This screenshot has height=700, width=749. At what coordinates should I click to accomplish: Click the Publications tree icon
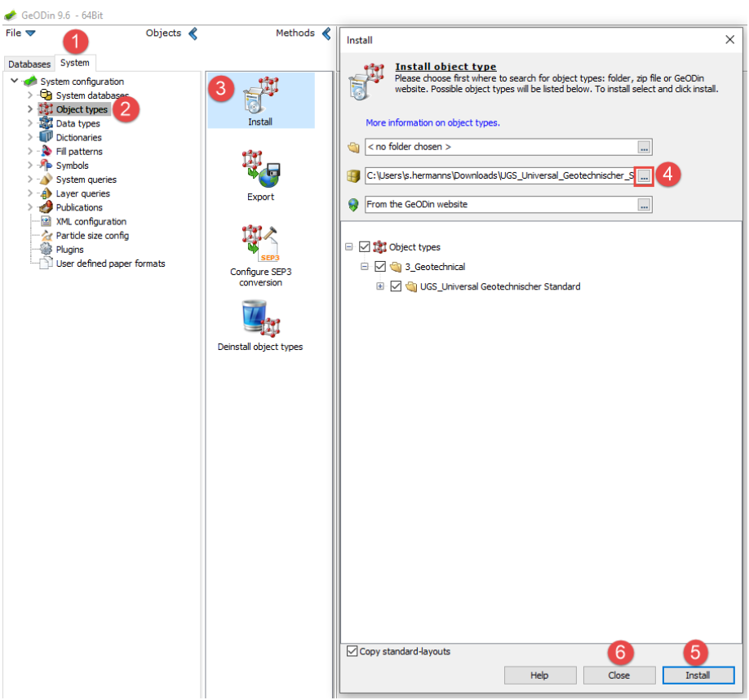click(46, 207)
